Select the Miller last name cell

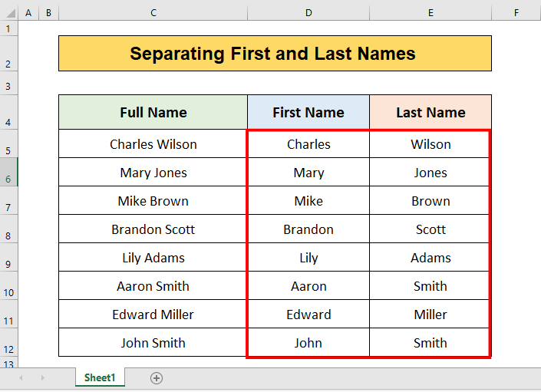[x=430, y=315]
